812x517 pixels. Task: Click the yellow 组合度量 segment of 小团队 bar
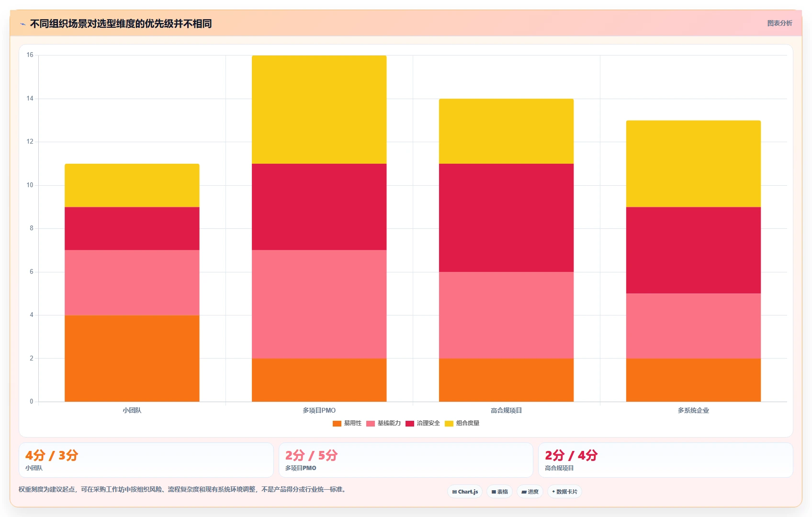point(132,185)
